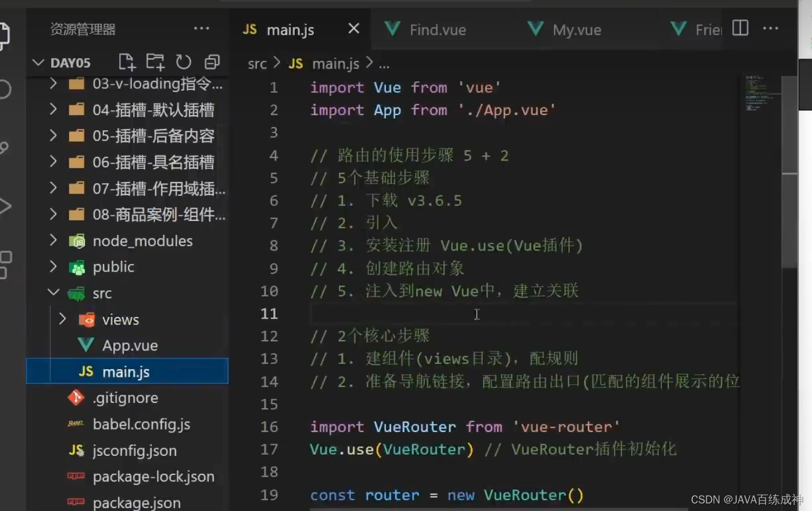Click Vue.use(VueRouter) on line 17
Image resolution: width=812 pixels, height=511 pixels.
(392, 449)
